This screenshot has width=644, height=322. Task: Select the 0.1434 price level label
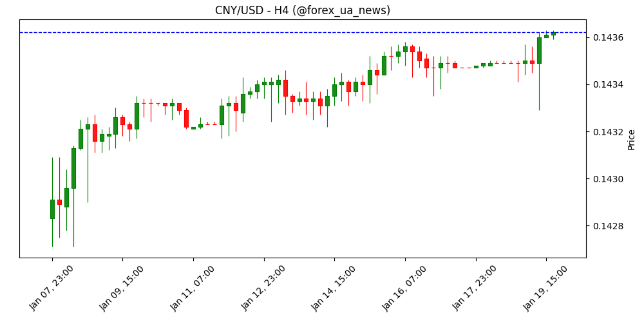click(605, 84)
